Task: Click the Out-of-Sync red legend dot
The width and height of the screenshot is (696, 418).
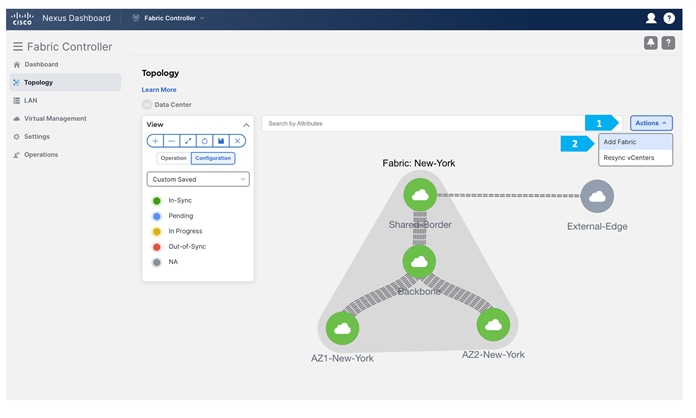Action: pos(157,247)
